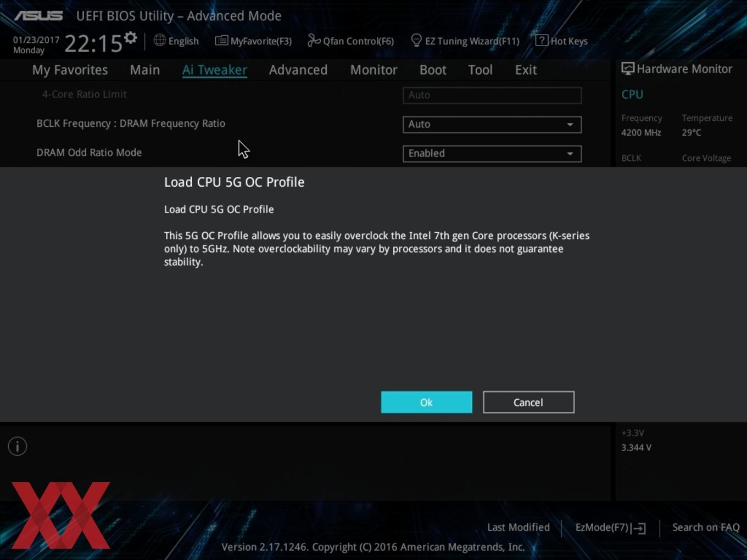Screen dimensions: 747x560
Task: Click the Load CPU 5G OC Profile dialog title
Action: 234,182
